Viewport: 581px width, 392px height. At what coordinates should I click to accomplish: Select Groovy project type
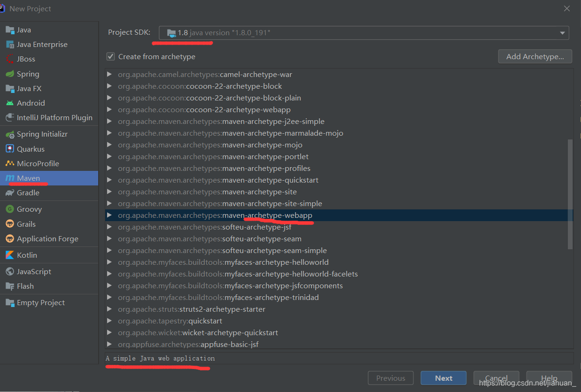49,209
